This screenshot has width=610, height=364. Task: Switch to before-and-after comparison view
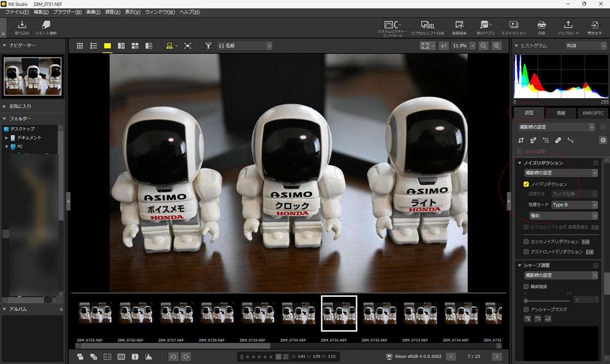click(x=148, y=46)
